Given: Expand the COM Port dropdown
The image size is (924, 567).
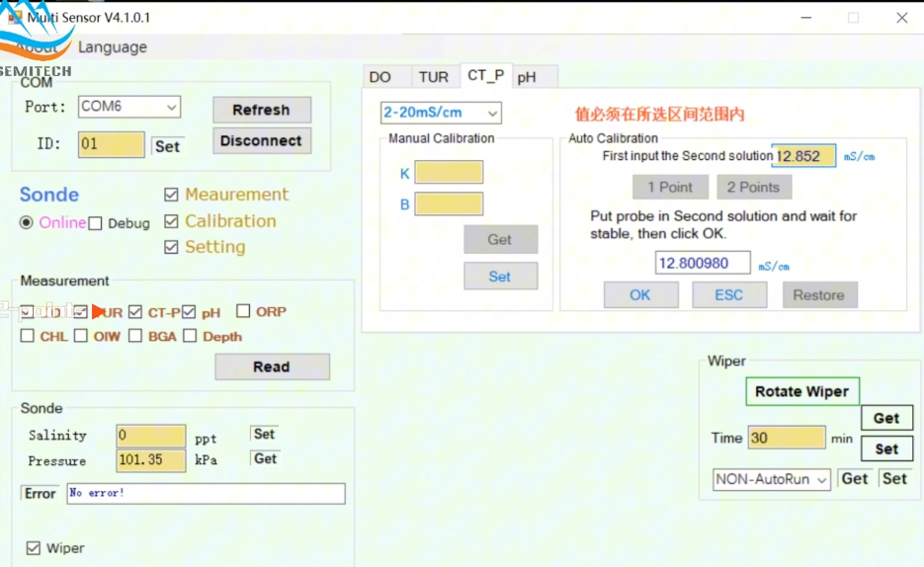Looking at the screenshot, I should point(171,107).
